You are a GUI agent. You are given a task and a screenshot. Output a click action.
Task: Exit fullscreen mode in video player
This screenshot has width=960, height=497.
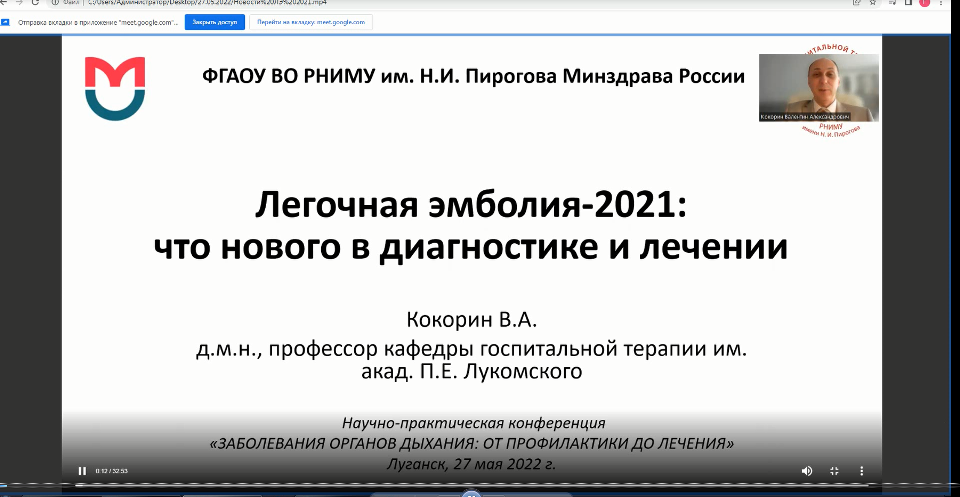(x=834, y=471)
